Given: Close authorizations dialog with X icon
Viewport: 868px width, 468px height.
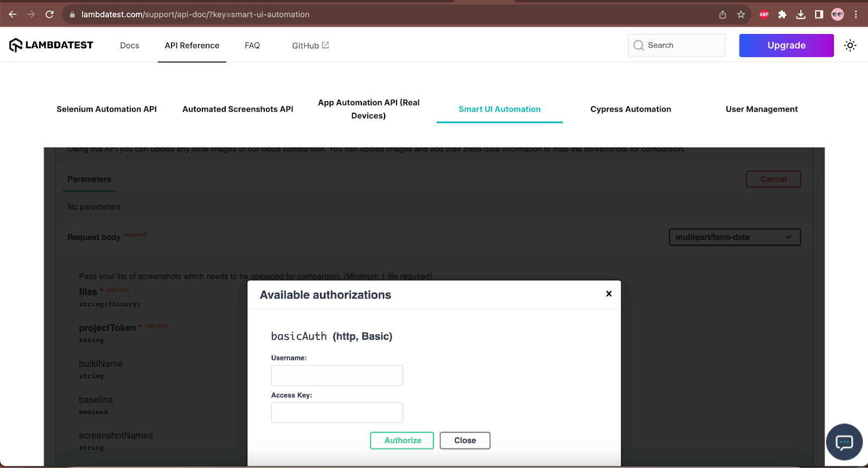Looking at the screenshot, I should point(609,293).
